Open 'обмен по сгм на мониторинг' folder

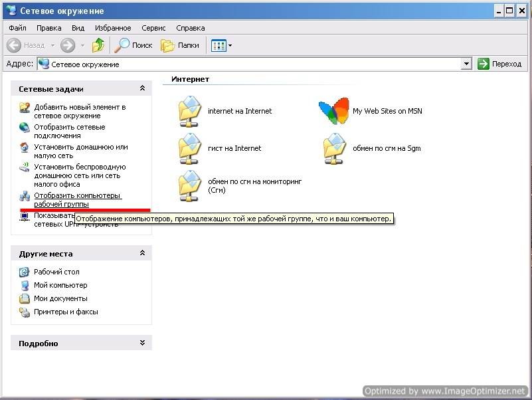pos(189,185)
